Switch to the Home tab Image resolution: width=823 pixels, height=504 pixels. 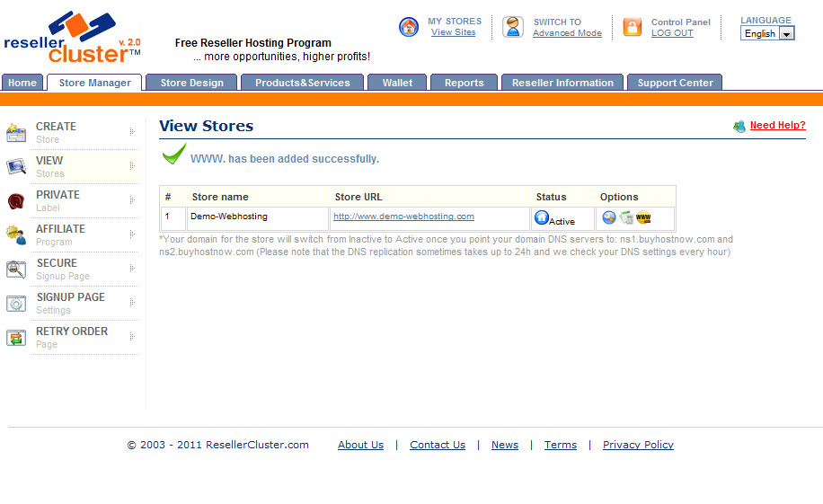22,83
